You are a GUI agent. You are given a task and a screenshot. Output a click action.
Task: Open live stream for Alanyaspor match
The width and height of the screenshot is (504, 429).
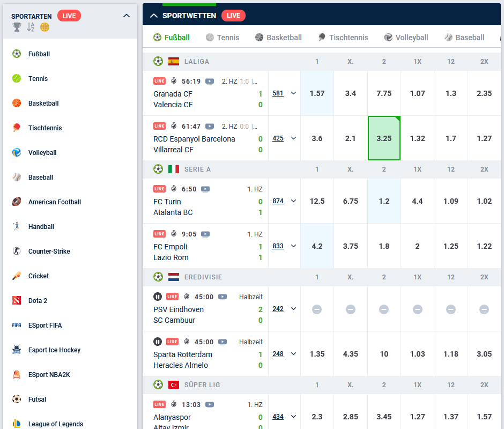click(210, 404)
